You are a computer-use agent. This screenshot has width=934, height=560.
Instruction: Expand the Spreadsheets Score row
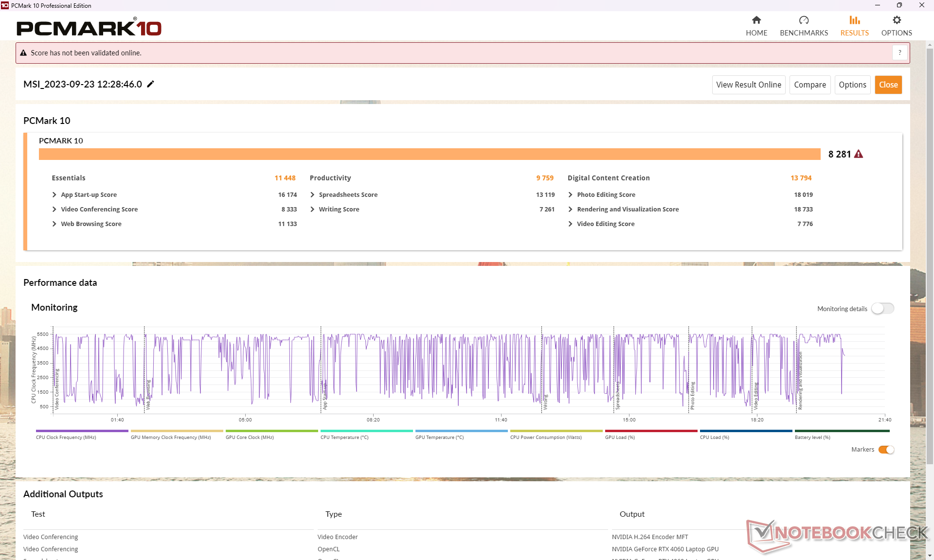point(312,194)
